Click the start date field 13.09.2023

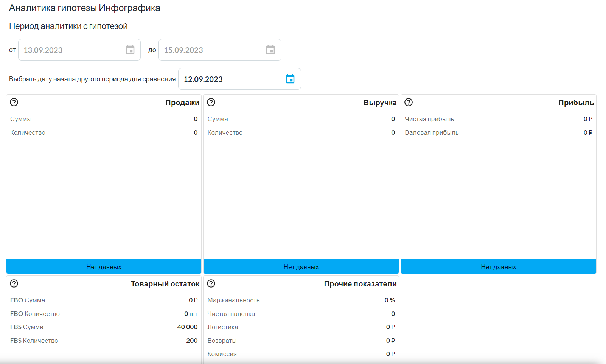[x=79, y=50]
